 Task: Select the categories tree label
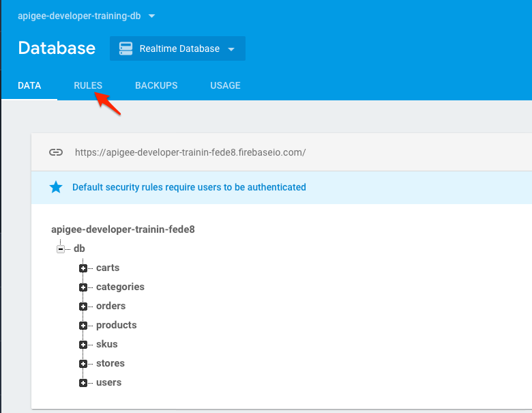[121, 287]
